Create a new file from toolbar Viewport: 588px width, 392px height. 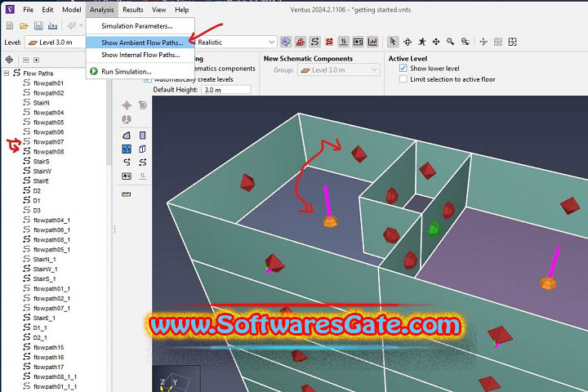tap(10, 25)
